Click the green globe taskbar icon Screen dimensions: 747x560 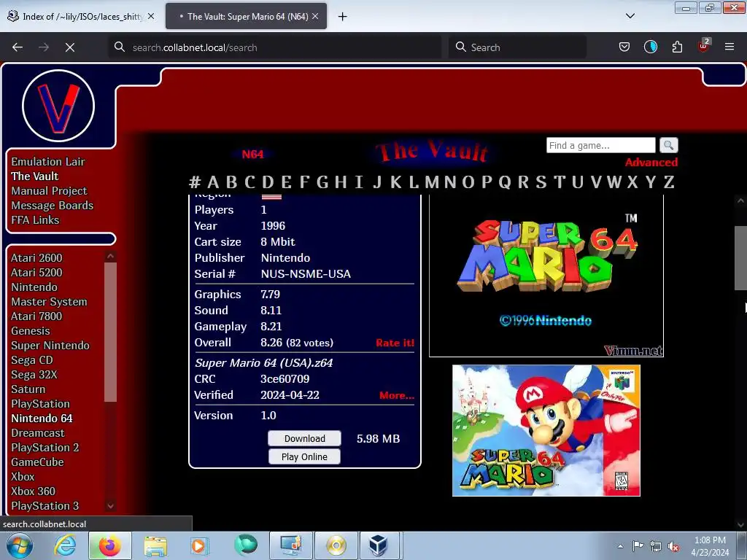246,545
